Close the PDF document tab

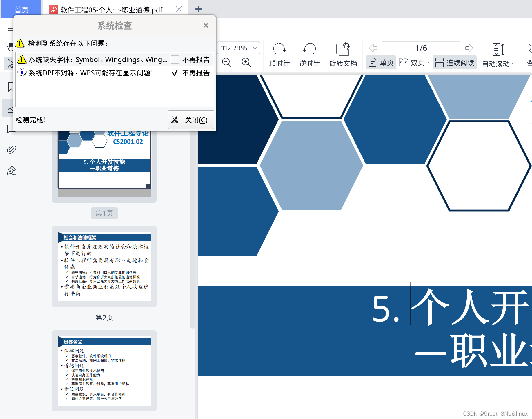tap(179, 9)
